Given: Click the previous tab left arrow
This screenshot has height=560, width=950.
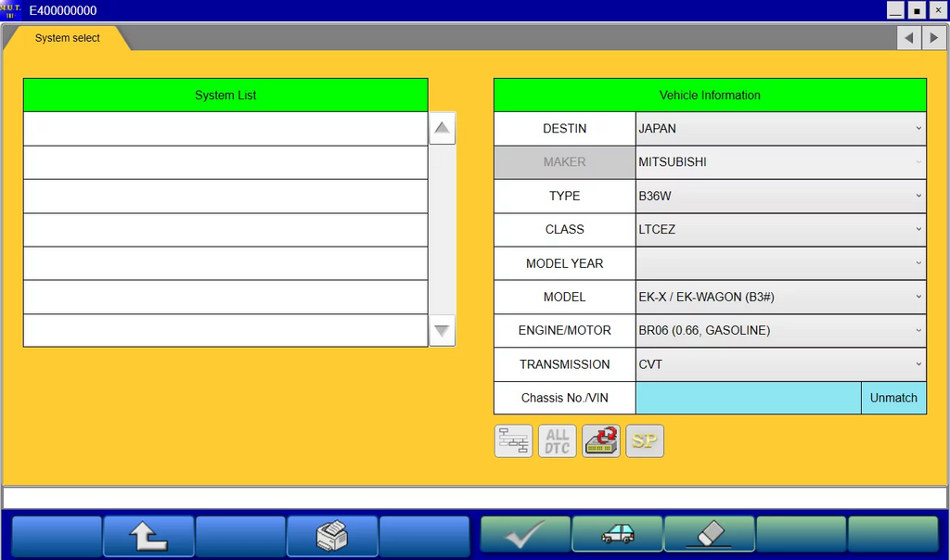Looking at the screenshot, I should [909, 38].
